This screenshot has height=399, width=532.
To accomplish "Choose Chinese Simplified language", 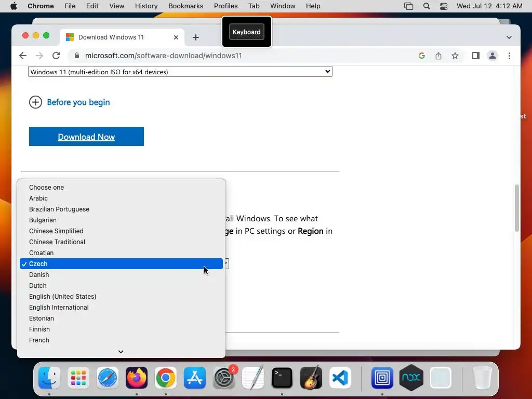I will 122,231.
